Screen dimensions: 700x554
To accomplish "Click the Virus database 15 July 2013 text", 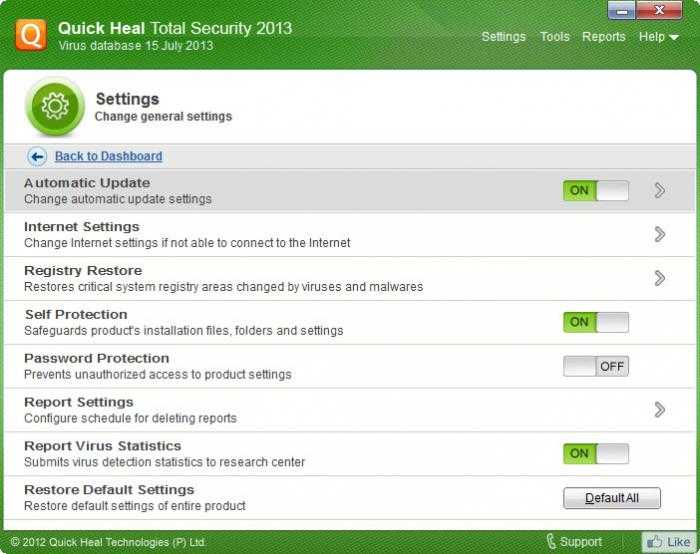I will (x=136, y=46).
